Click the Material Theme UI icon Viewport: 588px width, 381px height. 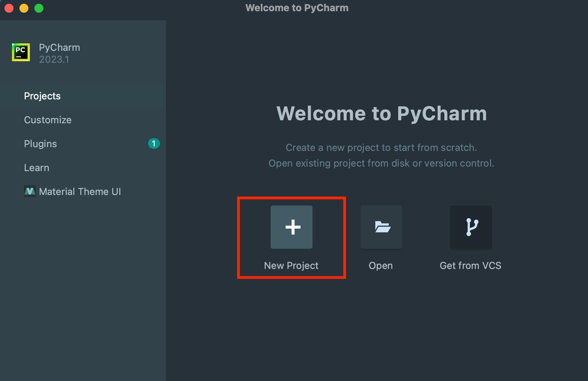(30, 192)
